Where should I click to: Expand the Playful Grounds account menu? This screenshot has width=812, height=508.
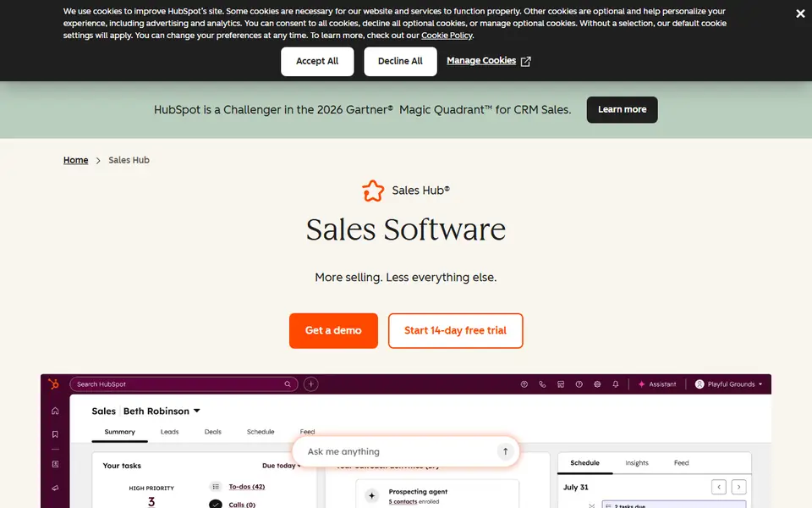coord(760,384)
